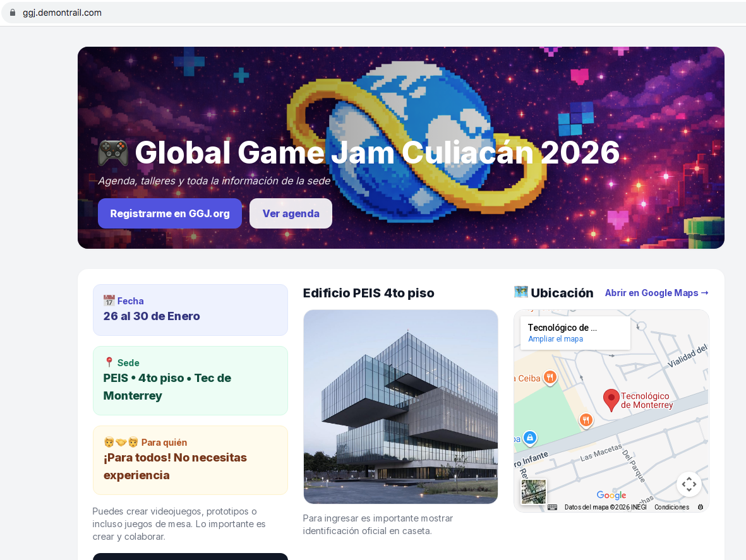Viewport: 746px width, 560px height.
Task: Click the Ver agenda button
Action: coord(291,213)
